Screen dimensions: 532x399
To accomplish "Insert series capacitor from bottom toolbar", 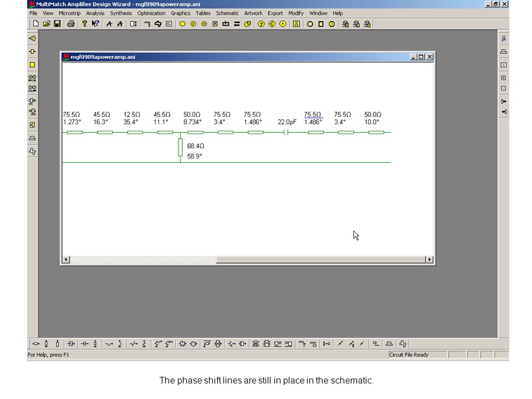I will click(84, 344).
